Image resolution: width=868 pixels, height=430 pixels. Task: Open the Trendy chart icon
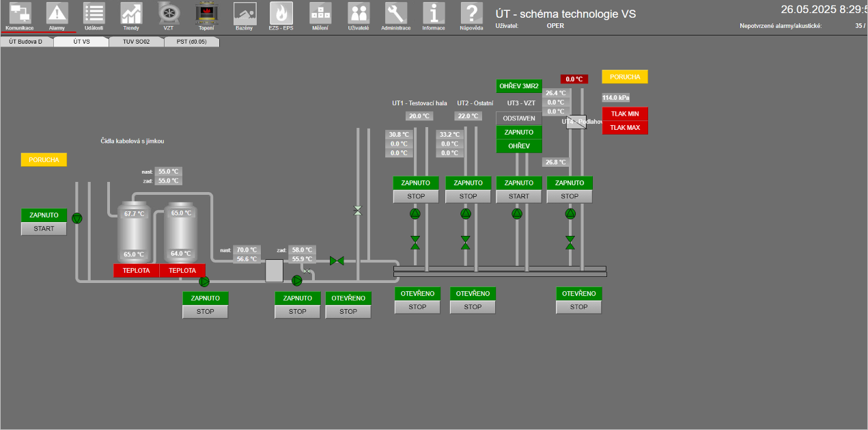[x=131, y=13]
